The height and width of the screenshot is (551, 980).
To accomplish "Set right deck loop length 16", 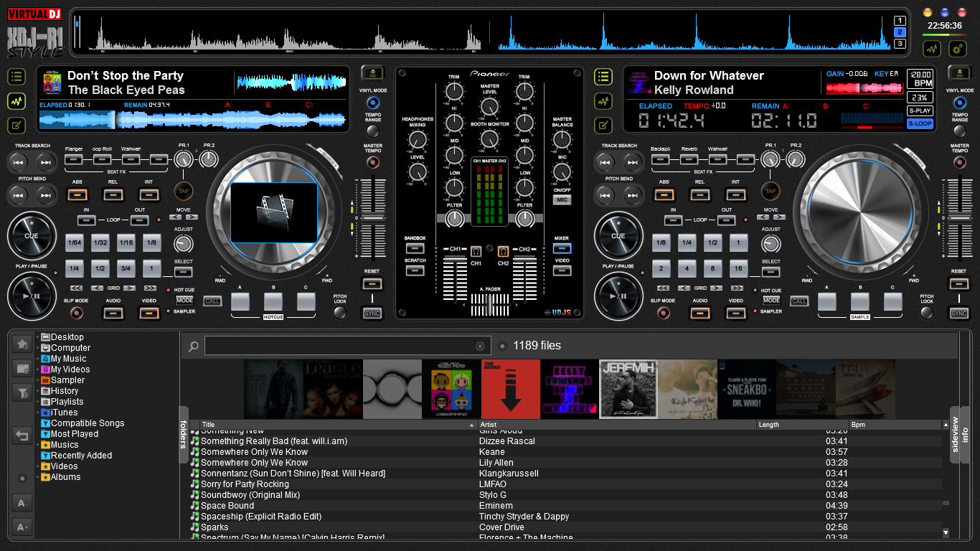I will (x=738, y=269).
